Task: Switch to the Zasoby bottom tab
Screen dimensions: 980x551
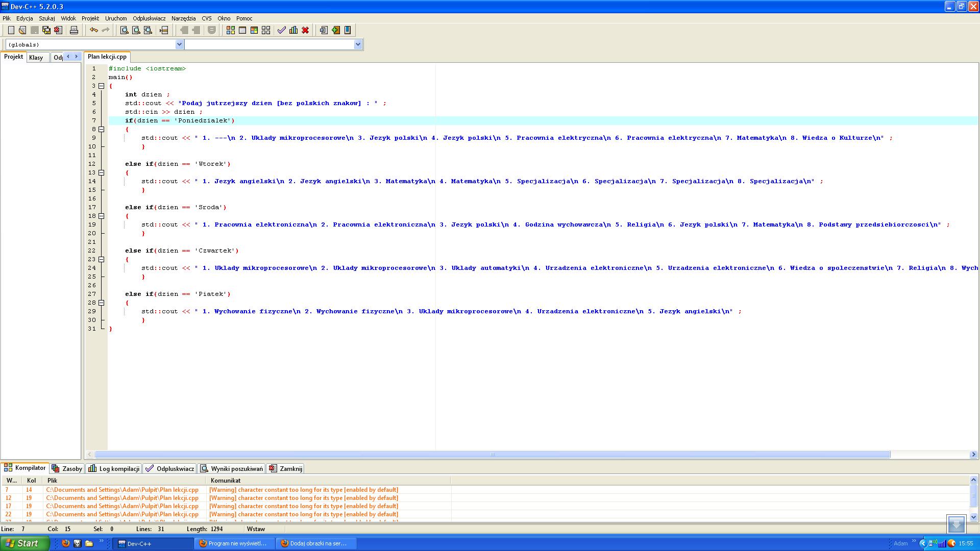Action: click(67, 468)
